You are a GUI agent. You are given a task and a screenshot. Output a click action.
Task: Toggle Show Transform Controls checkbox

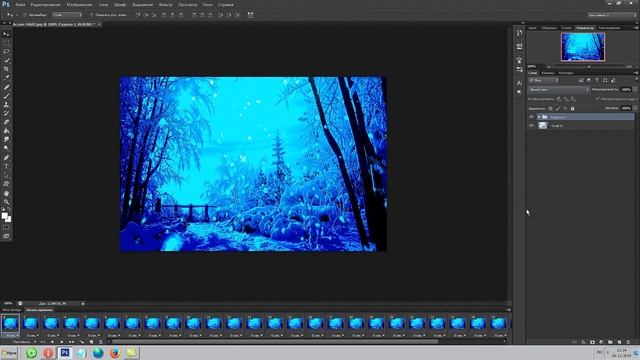point(92,15)
